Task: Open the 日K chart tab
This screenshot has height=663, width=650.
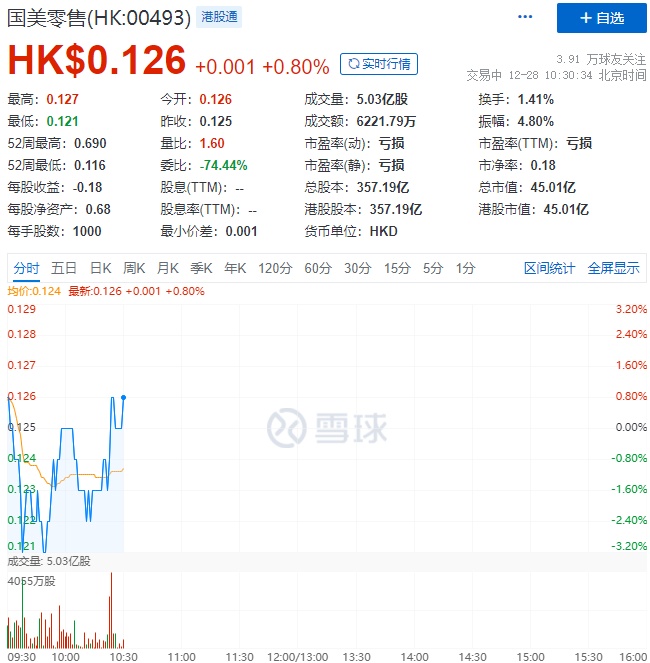Action: [101, 268]
